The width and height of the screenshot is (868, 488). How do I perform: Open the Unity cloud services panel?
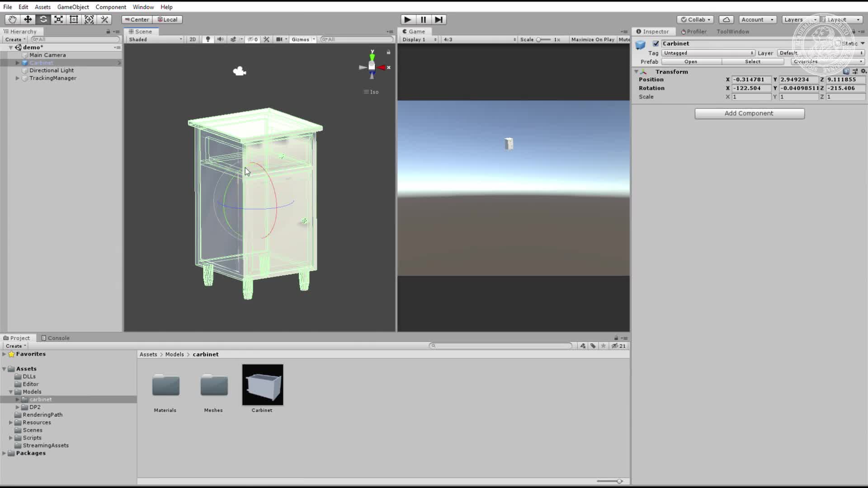click(x=726, y=19)
